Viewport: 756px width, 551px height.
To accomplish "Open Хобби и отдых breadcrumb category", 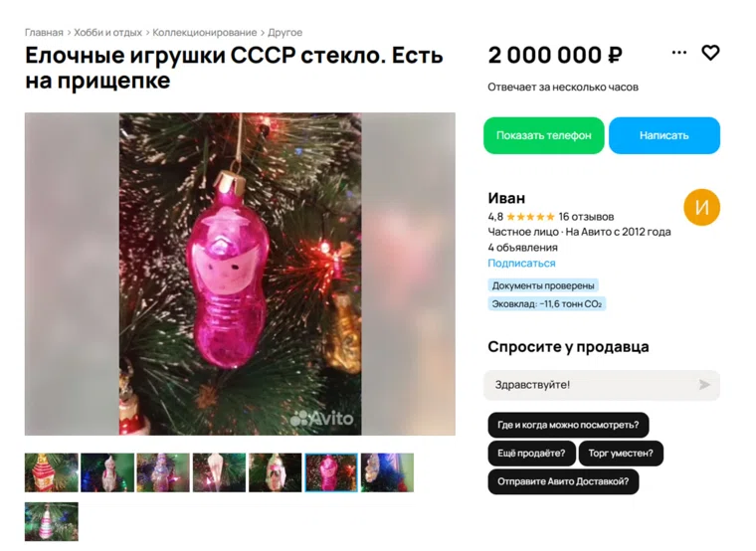I will [107, 32].
